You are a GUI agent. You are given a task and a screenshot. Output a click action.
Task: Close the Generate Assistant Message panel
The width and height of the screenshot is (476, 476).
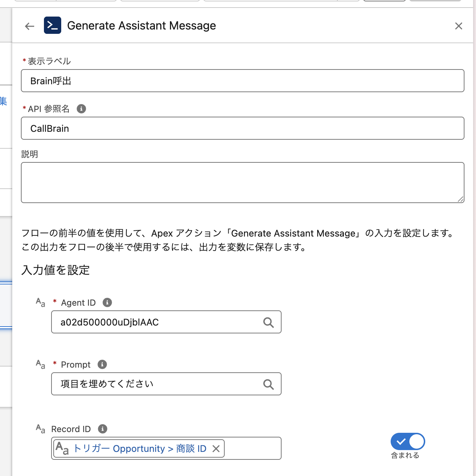(x=458, y=26)
